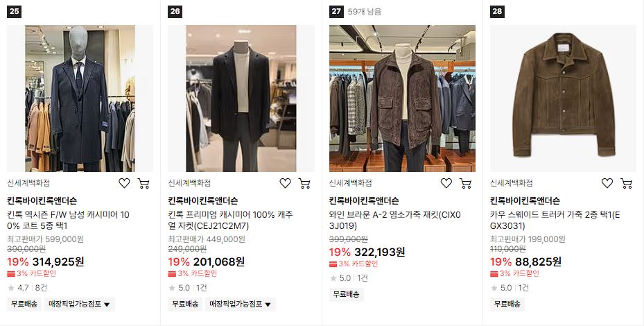644x326 pixels.
Task: Toggle heart wishlist for the suede trucker jacket
Action: (x=607, y=183)
